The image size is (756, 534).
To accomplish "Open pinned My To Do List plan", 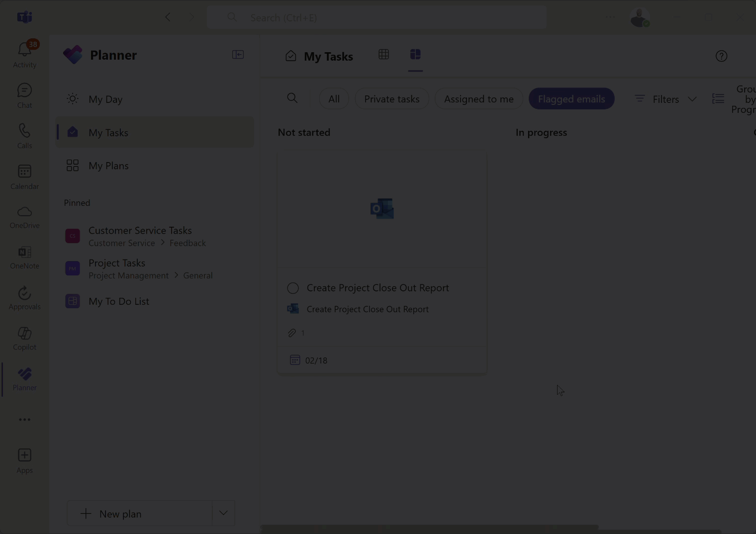I will tap(155, 301).
